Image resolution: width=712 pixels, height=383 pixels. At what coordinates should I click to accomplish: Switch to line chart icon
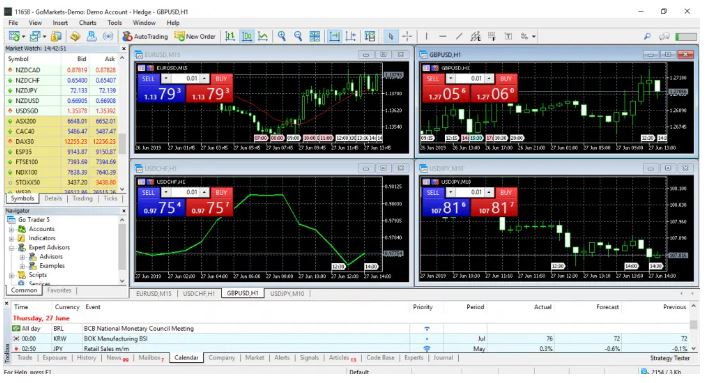point(263,36)
